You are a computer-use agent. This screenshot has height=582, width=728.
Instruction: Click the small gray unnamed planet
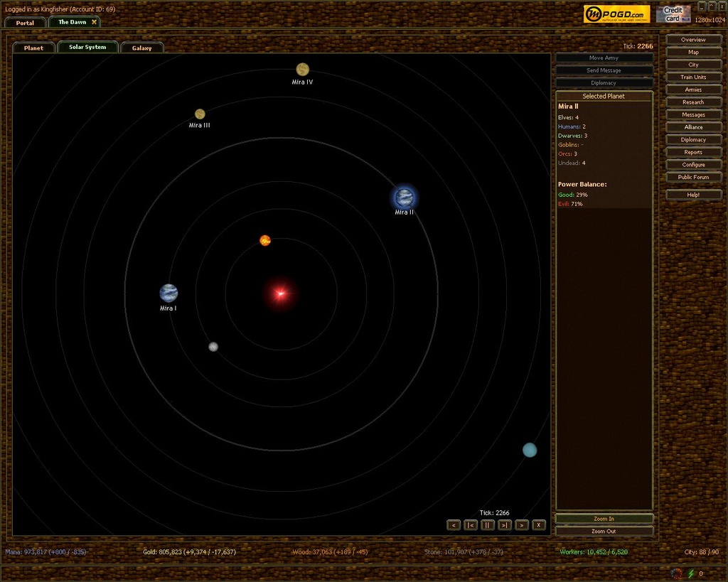213,347
